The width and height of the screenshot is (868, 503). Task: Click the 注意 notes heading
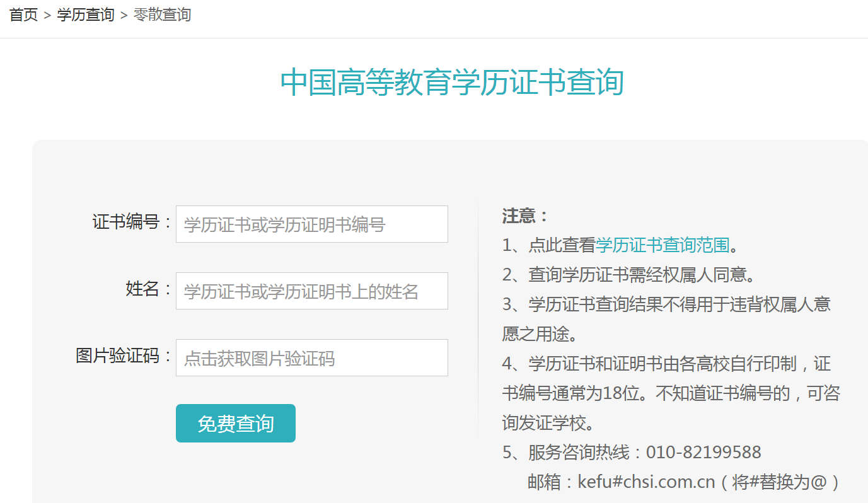click(524, 216)
